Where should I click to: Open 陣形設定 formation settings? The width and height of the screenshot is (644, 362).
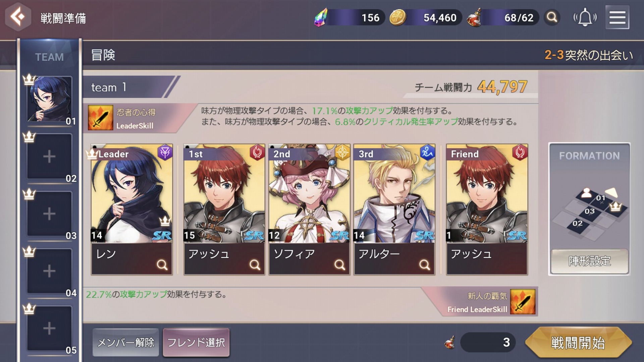coord(589,261)
